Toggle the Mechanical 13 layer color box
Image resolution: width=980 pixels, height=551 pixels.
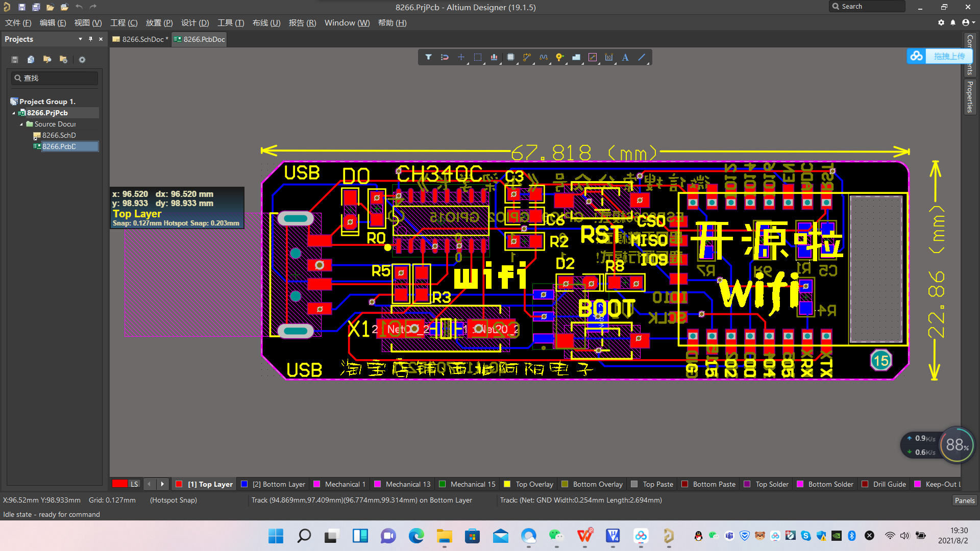(378, 484)
